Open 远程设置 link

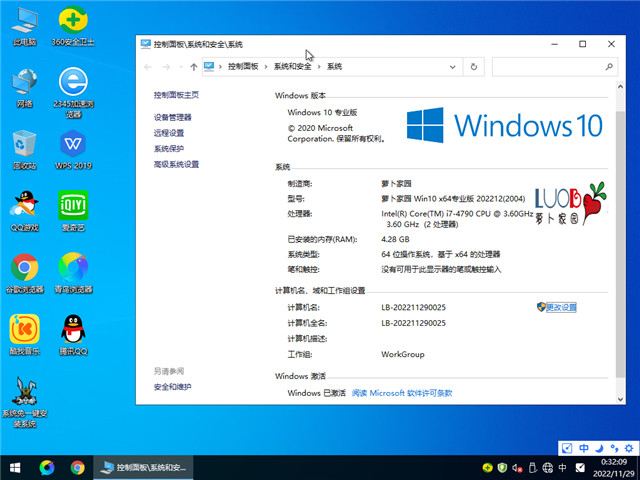[x=169, y=133]
